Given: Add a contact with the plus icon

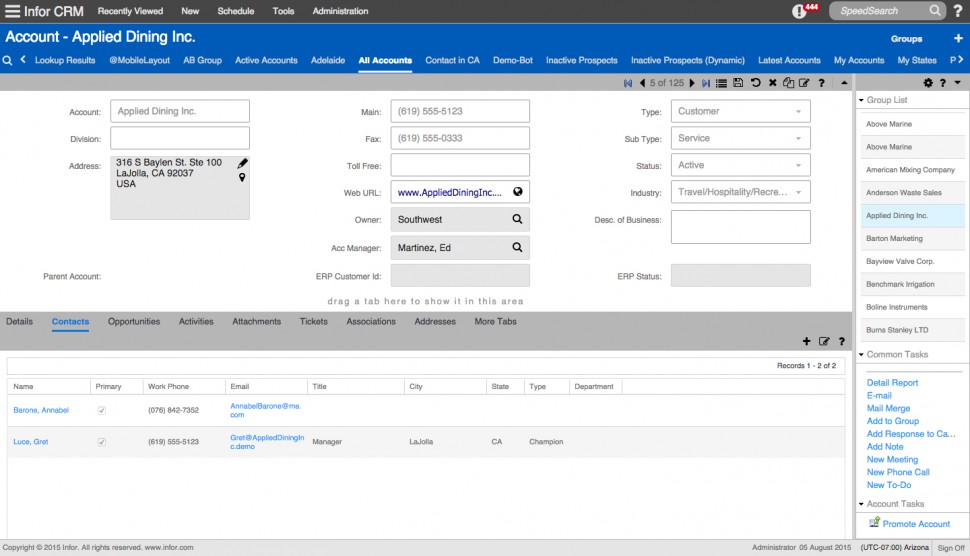Looking at the screenshot, I should pyautogui.click(x=807, y=341).
